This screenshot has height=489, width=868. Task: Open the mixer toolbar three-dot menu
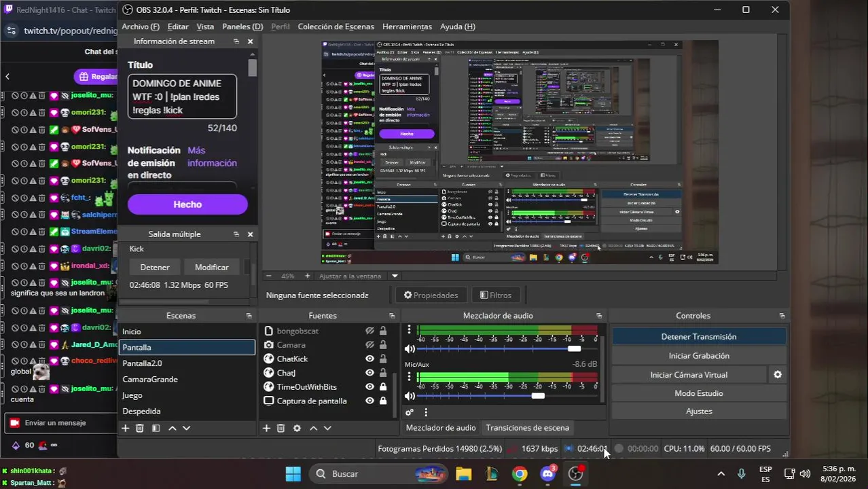point(426,412)
